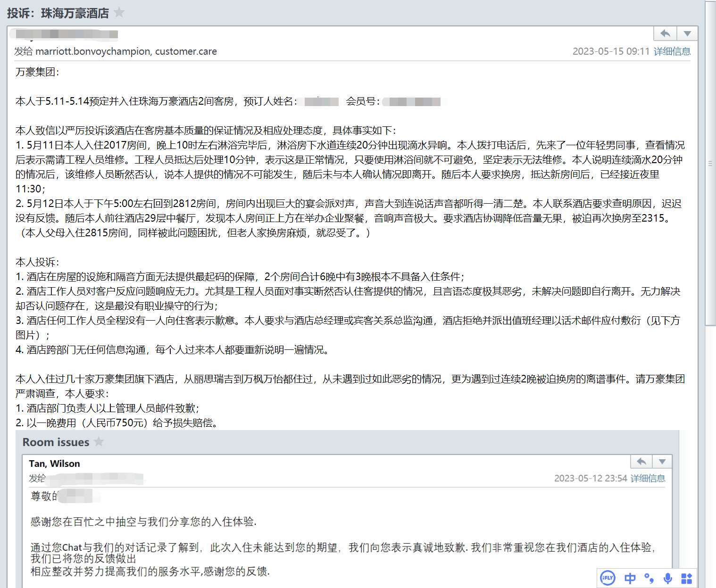Open the top email's reply options dropdown
716x588 pixels.
point(687,33)
